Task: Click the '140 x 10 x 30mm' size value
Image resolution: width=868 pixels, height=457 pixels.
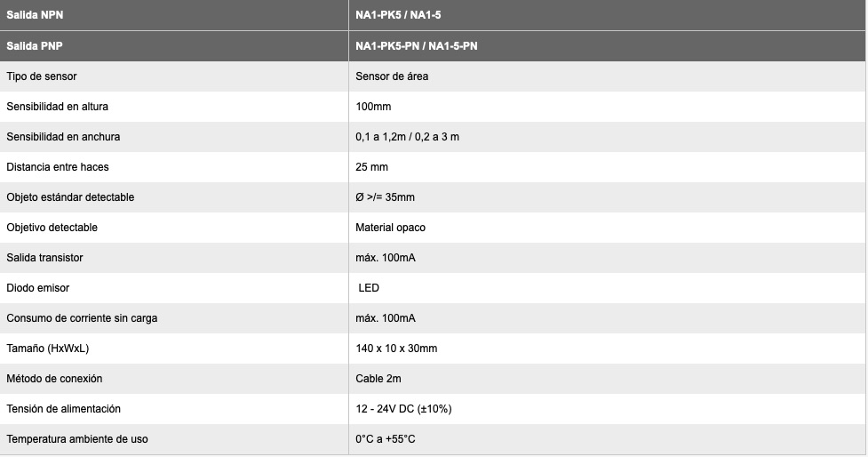Action: coord(396,349)
